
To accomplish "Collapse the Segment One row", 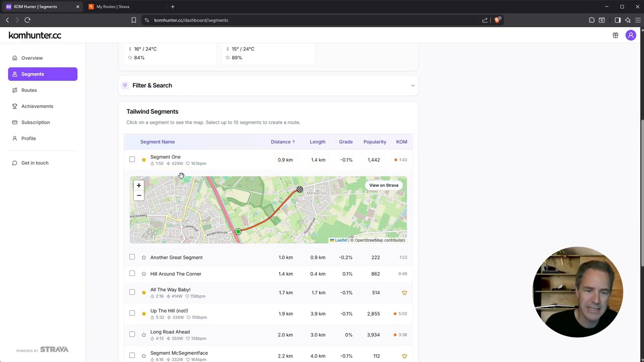I will pyautogui.click(x=268, y=160).
